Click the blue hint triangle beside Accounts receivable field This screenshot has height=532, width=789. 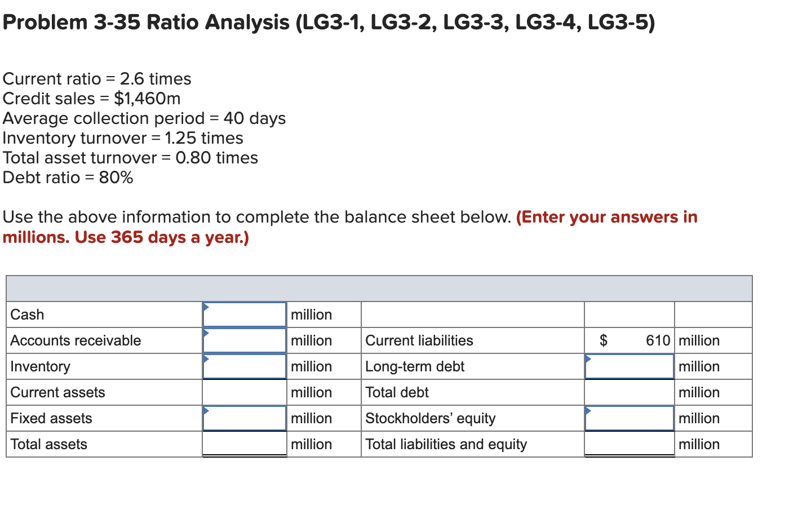coord(206,332)
